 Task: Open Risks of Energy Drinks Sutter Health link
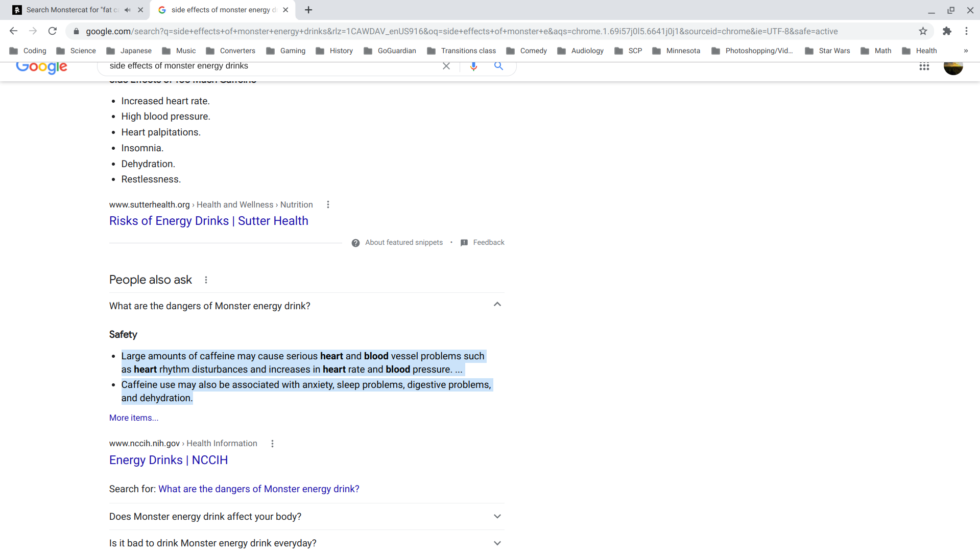click(209, 221)
